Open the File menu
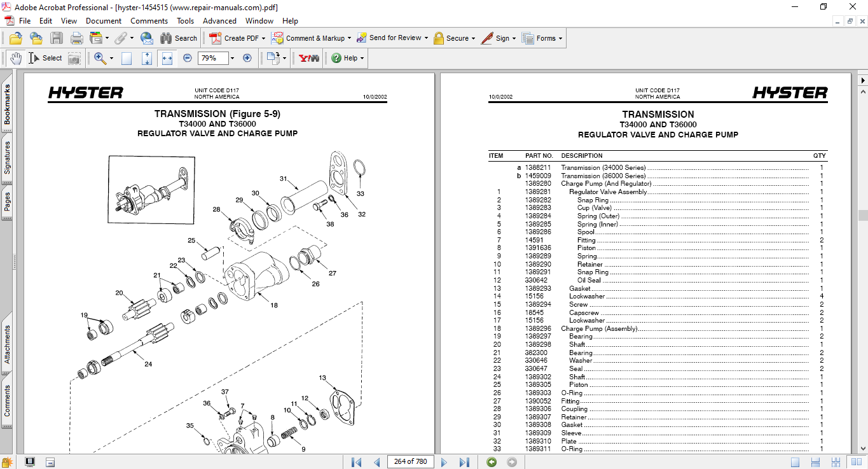This screenshot has height=469, width=868. tap(25, 21)
